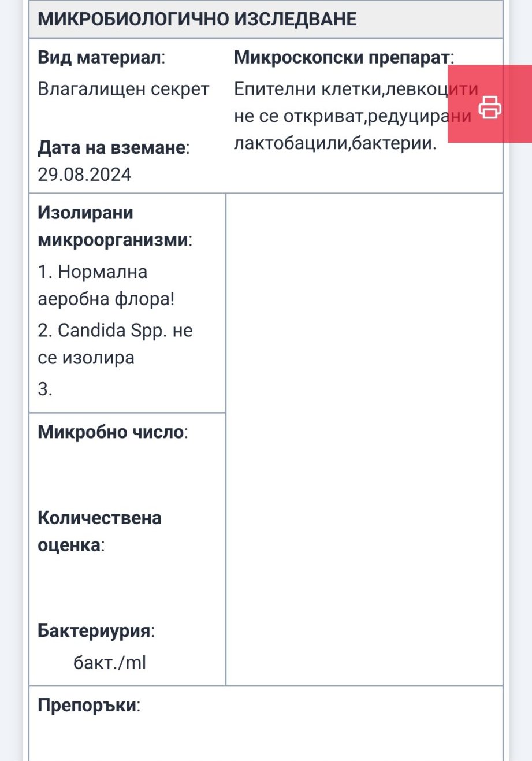
Task: Select the Изолирани микроорганизми heading
Action: [114, 226]
